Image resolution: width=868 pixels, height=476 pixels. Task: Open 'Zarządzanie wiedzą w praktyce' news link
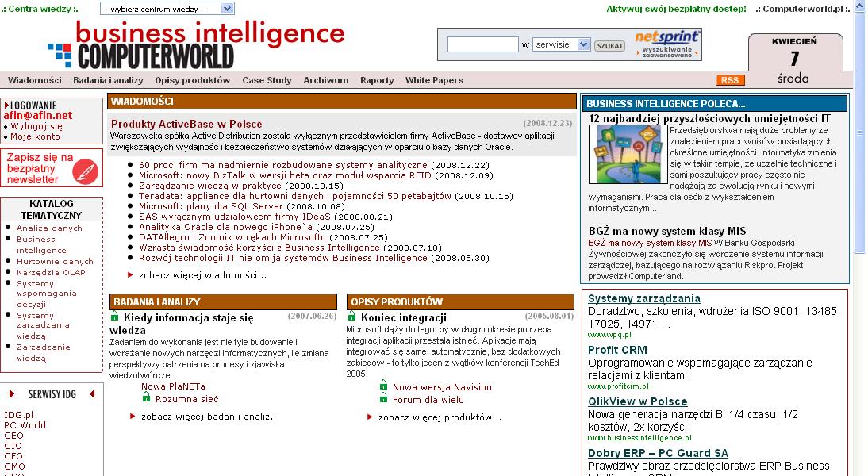point(209,186)
